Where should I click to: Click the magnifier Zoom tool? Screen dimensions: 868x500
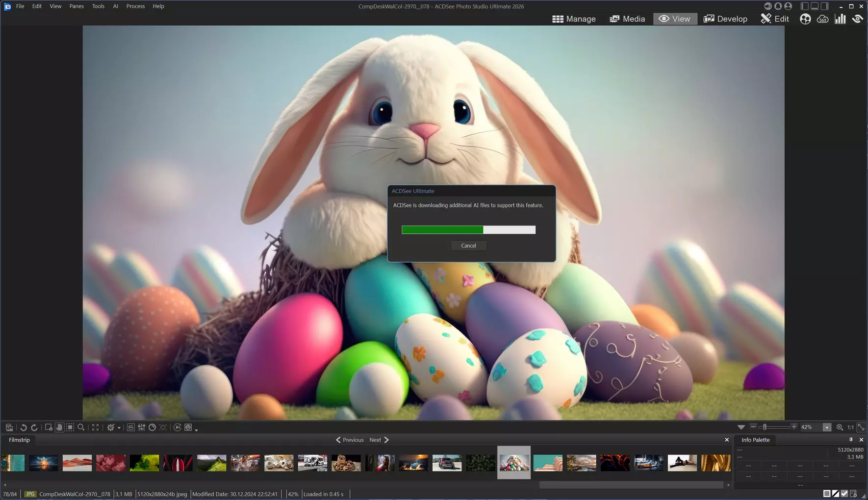pyautogui.click(x=81, y=427)
